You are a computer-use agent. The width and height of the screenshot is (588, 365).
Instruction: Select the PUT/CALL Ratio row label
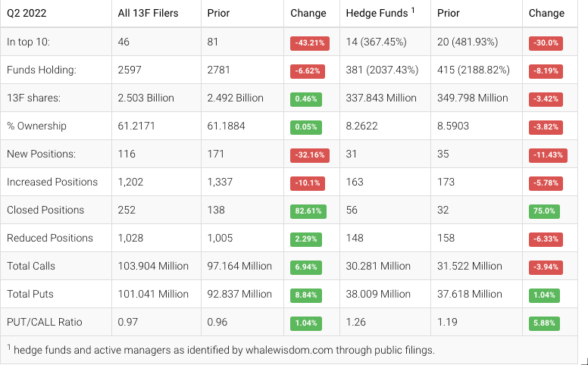45,322
